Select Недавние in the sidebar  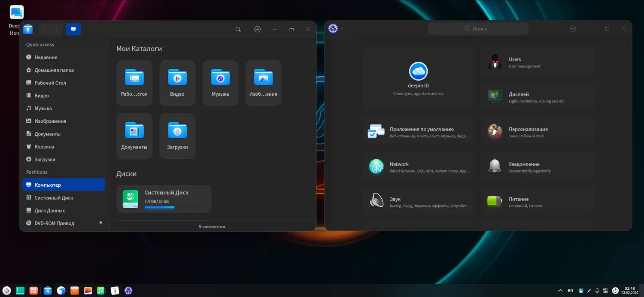click(46, 58)
